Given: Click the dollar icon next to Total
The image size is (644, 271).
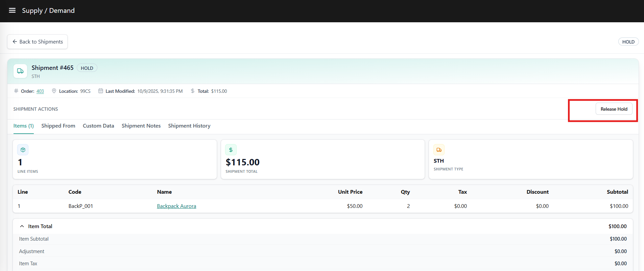Looking at the screenshot, I should coord(192,91).
